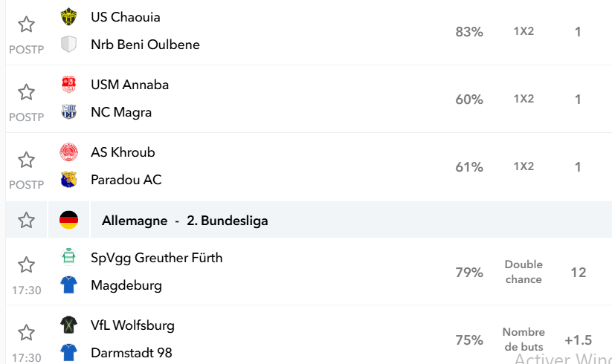Click the Germany flag icon
Image resolution: width=612 pixels, height=364 pixels.
point(68,220)
